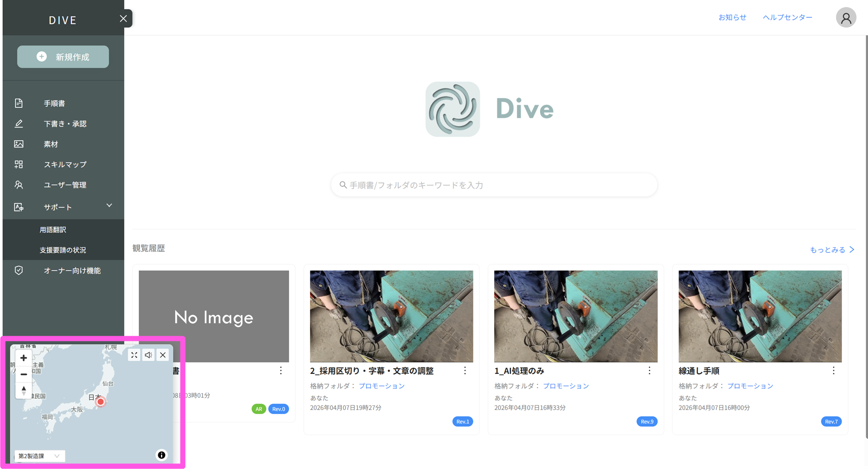Zoom out on the map widget
Screen dimensions: 868x469
tap(24, 374)
